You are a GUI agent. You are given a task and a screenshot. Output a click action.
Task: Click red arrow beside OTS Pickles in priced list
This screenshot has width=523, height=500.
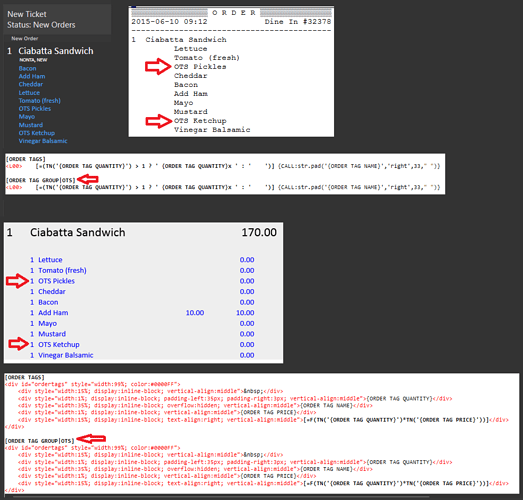pos(17,281)
